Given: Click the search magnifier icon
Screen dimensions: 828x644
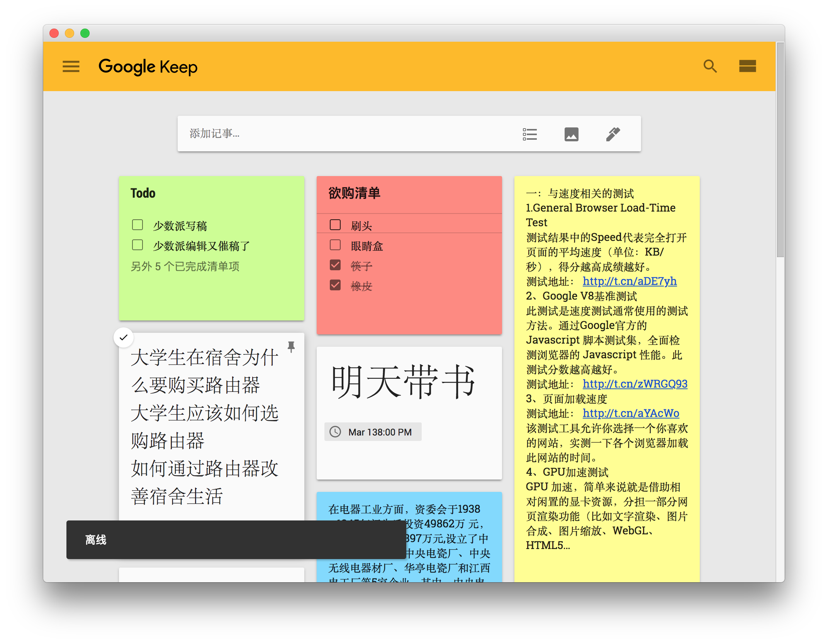Looking at the screenshot, I should click(x=710, y=66).
